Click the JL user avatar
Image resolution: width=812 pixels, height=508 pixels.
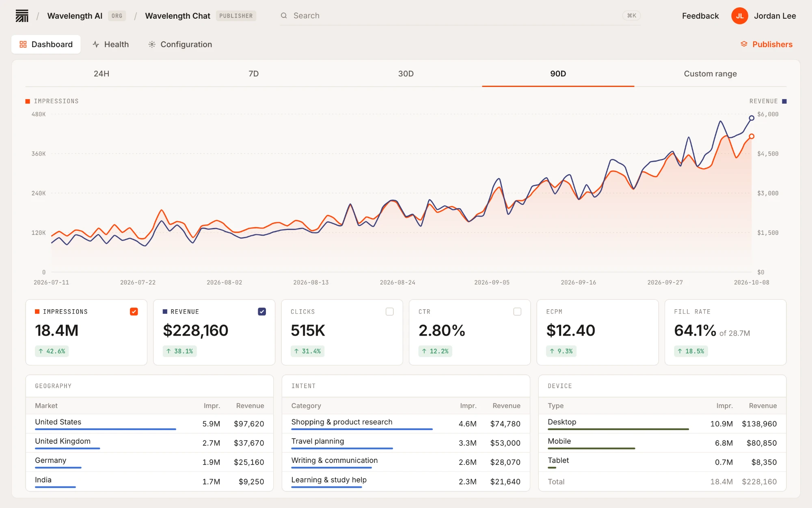pos(740,16)
